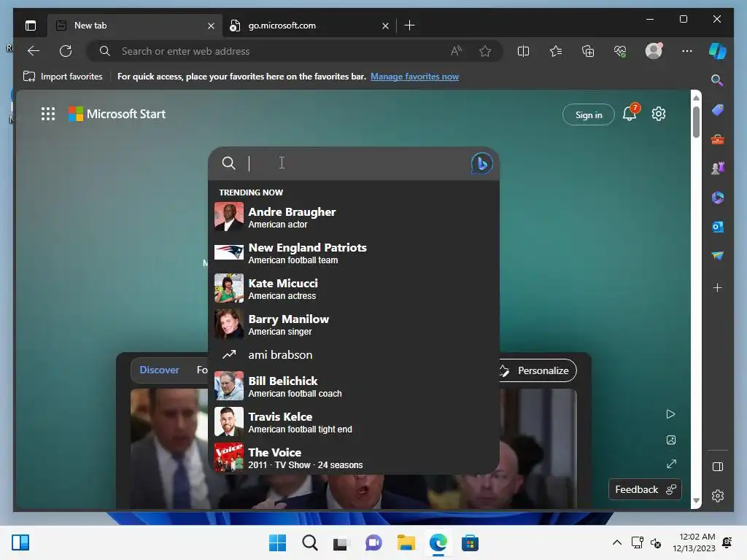The image size is (747, 560).
Task: Open sidebar Outlook icon
Action: pos(718,227)
